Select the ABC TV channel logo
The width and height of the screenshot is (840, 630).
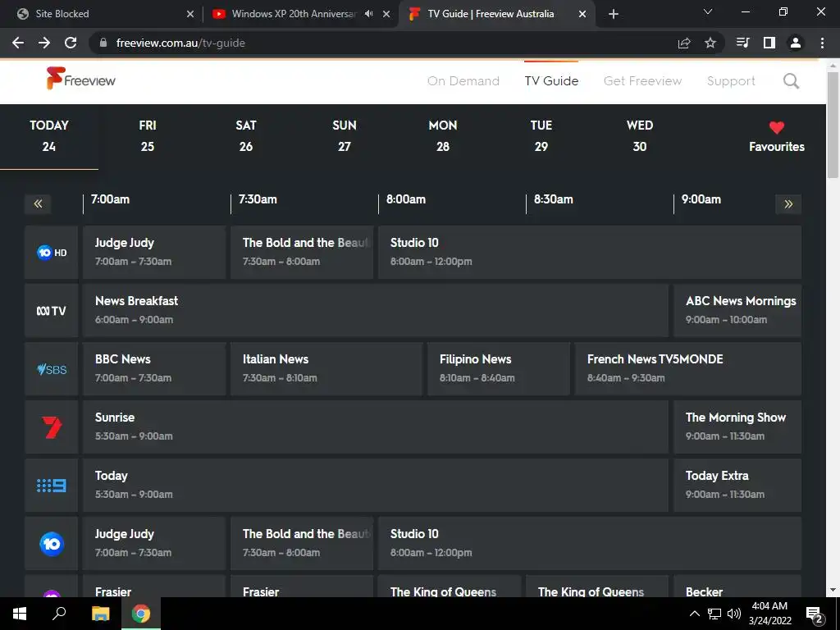pyautogui.click(x=52, y=311)
